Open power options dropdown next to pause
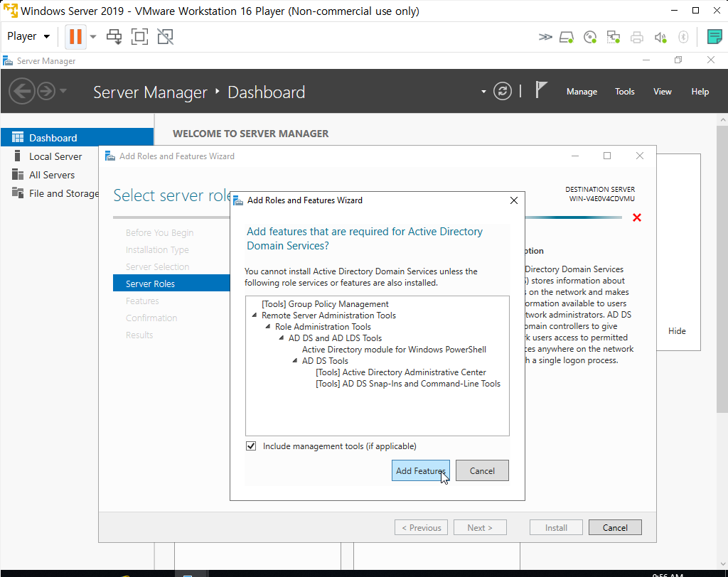Screen dimensions: 728x577 pos(93,36)
